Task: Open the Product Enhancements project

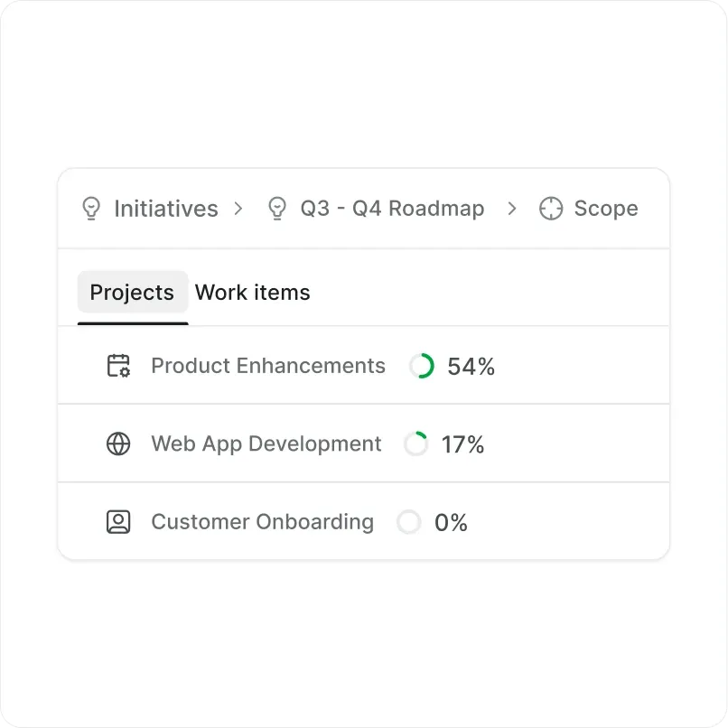Action: click(x=268, y=366)
